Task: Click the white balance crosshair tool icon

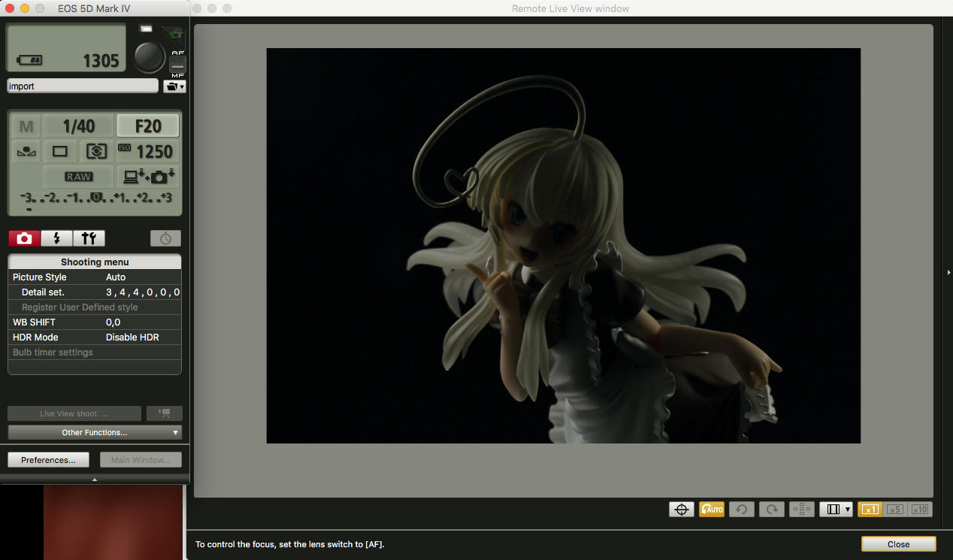Action: [x=682, y=509]
